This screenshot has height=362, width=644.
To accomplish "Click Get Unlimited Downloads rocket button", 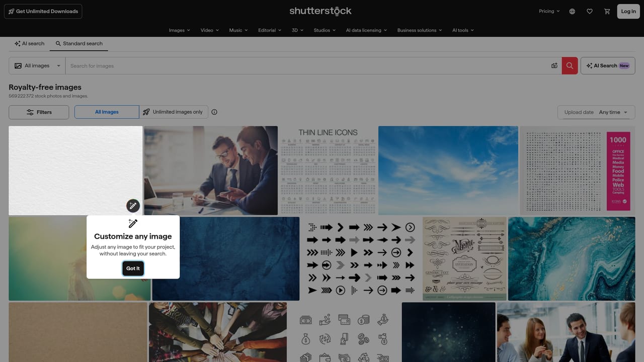I will [x=43, y=11].
